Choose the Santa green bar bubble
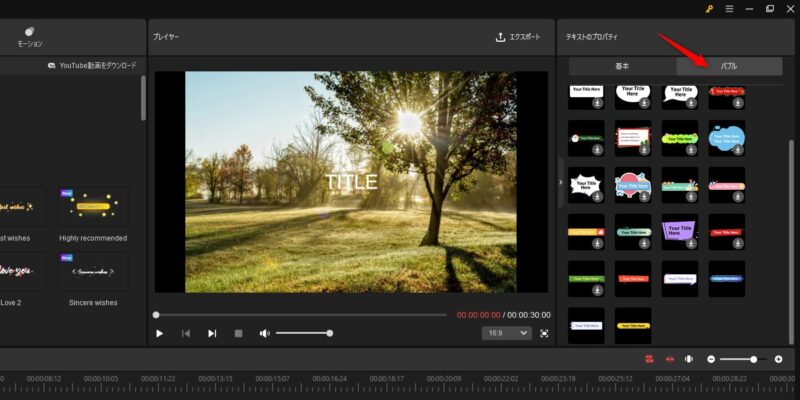The height and width of the screenshot is (400, 800). [x=586, y=138]
